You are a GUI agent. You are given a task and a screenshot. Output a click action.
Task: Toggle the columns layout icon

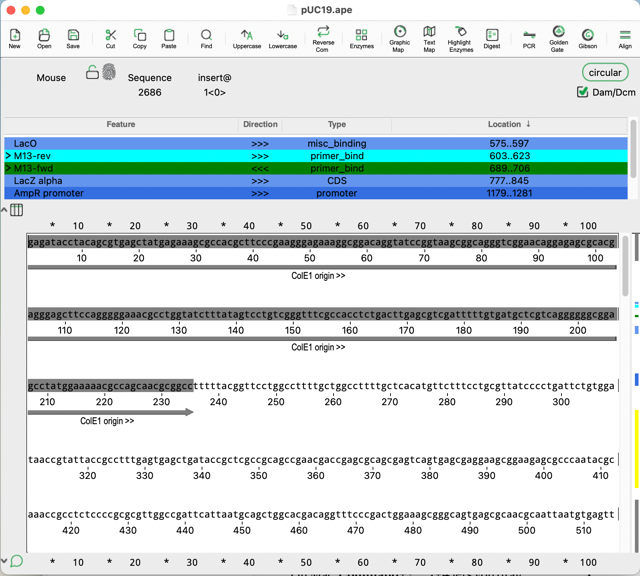[x=16, y=210]
